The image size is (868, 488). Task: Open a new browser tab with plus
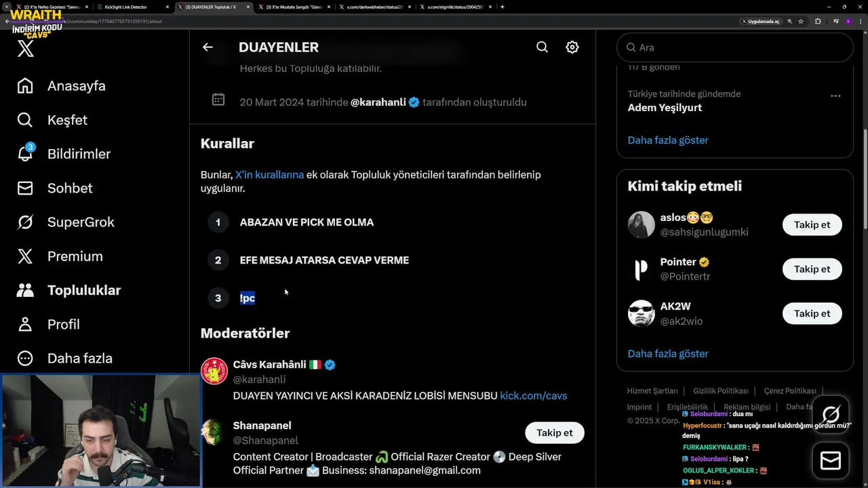[502, 7]
